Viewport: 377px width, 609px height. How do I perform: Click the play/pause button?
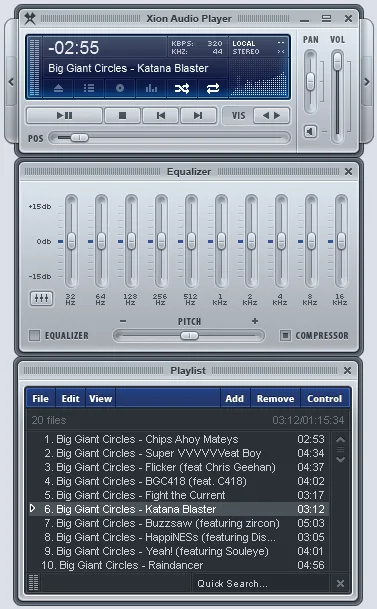tap(64, 115)
